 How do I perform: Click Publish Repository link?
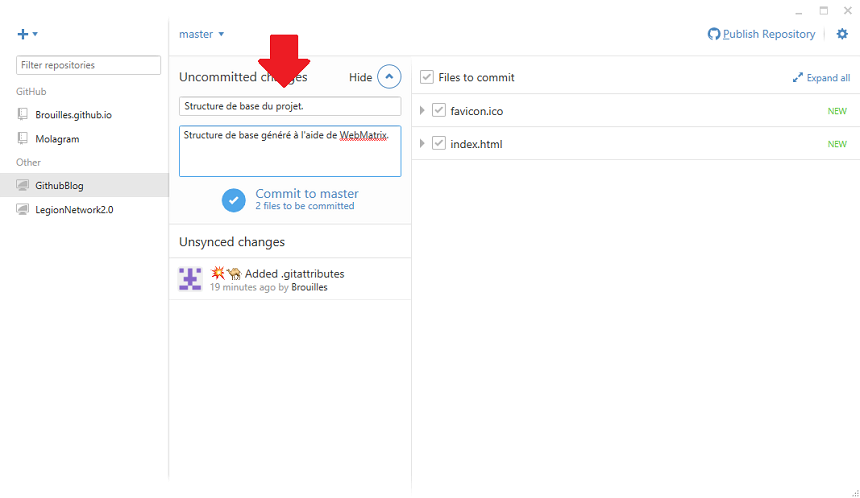pos(768,34)
